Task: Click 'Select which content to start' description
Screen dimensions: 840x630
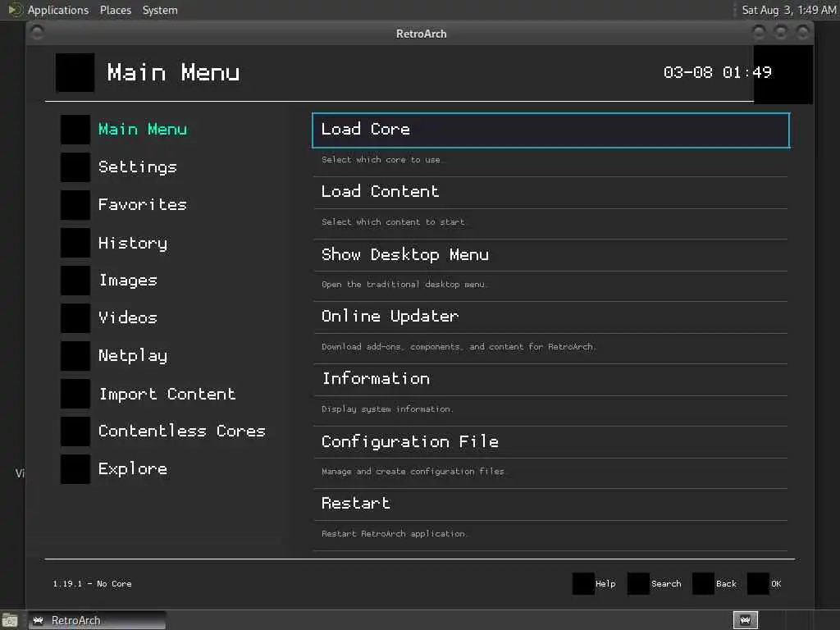Action: click(x=393, y=221)
